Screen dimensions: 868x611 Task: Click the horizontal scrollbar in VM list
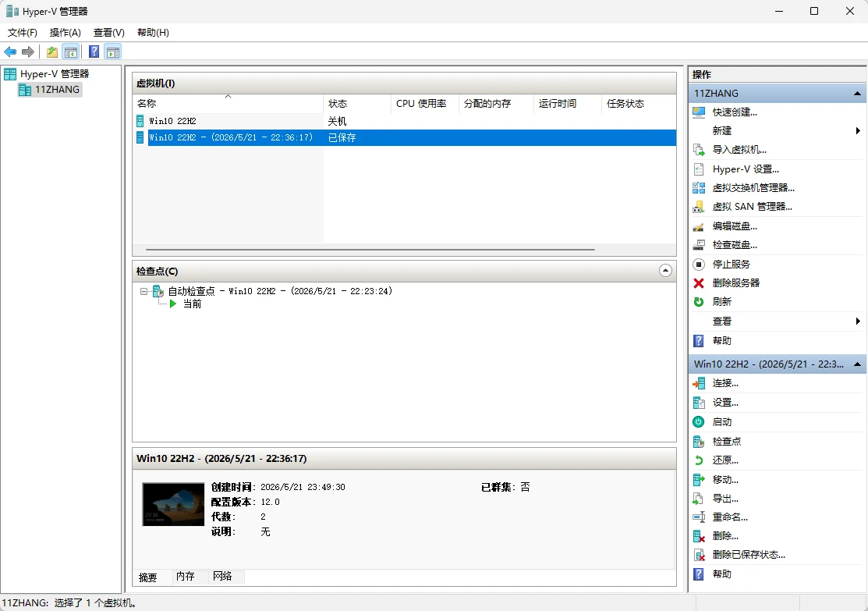[370, 250]
